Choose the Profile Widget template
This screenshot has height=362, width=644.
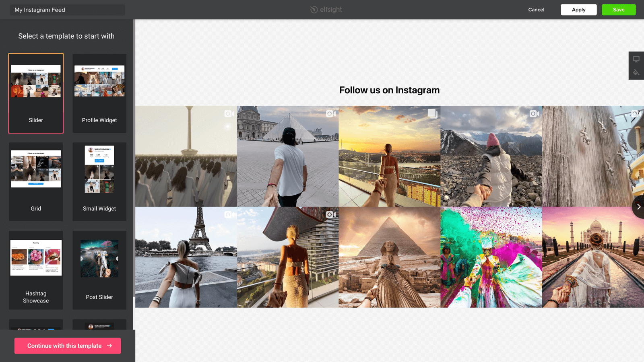pyautogui.click(x=99, y=93)
